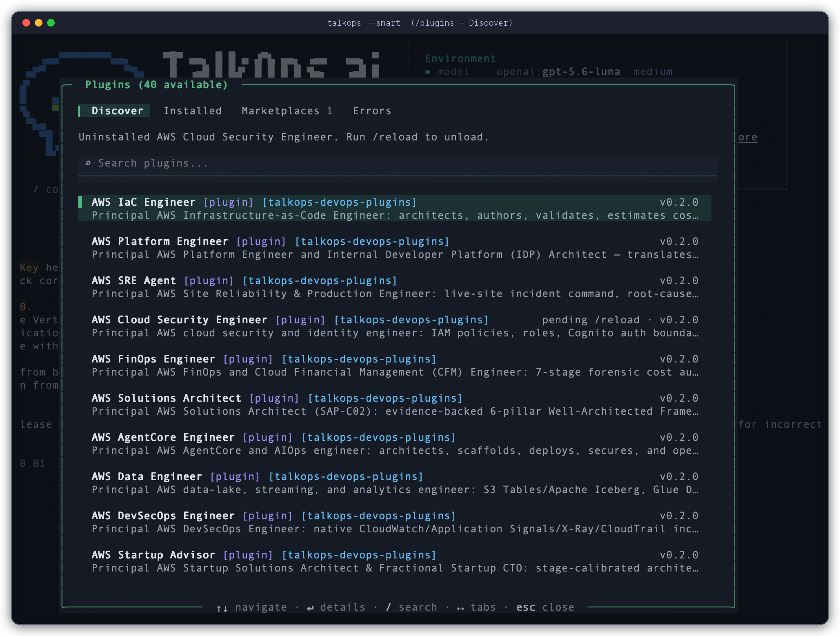The height and width of the screenshot is (636, 840).
Task: Click the return-arrow details icon
Action: 310,608
